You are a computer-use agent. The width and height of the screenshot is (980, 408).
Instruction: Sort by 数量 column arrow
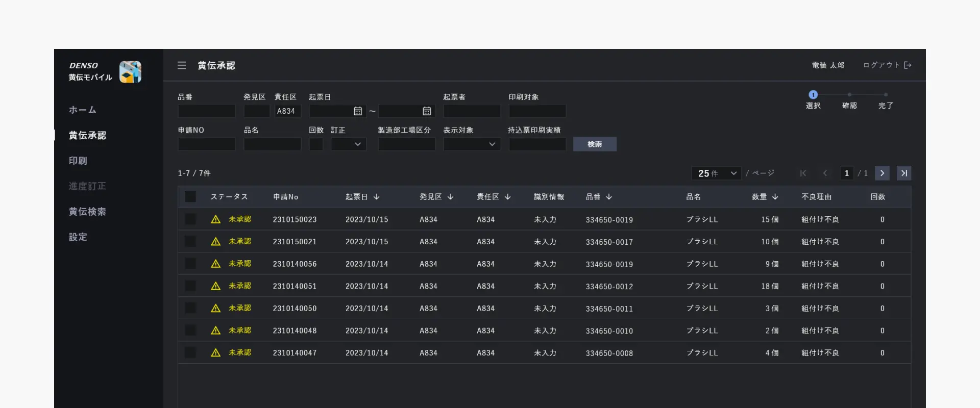pyautogui.click(x=775, y=197)
